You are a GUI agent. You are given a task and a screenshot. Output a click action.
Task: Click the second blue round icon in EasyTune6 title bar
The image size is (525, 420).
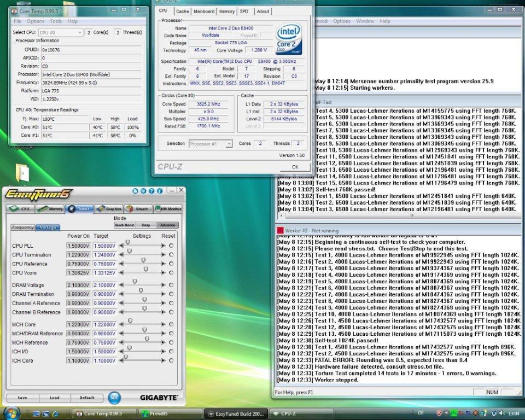(x=143, y=191)
